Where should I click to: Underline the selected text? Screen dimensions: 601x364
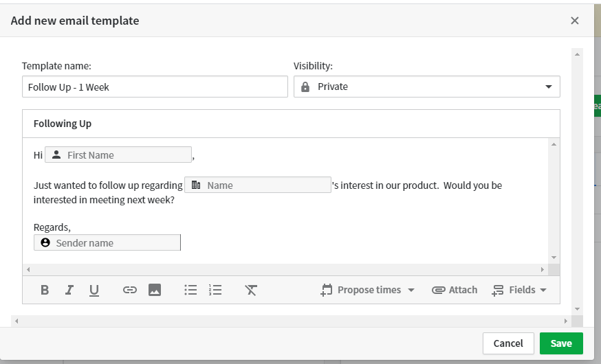tap(94, 290)
